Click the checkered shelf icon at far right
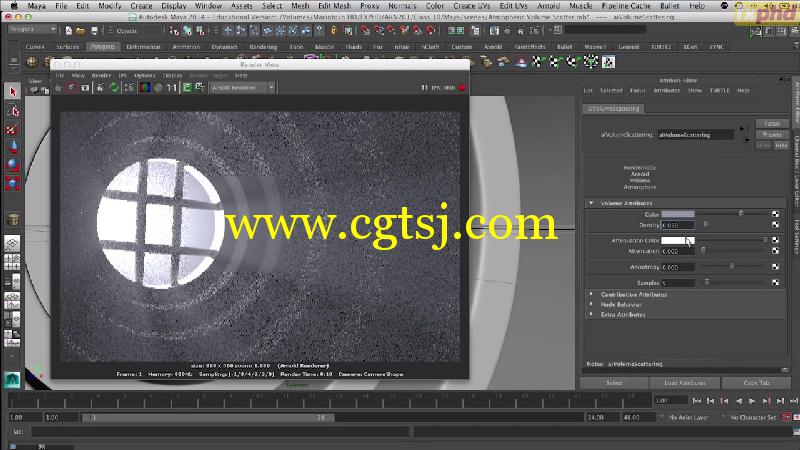This screenshot has width=800, height=450. 608,62
